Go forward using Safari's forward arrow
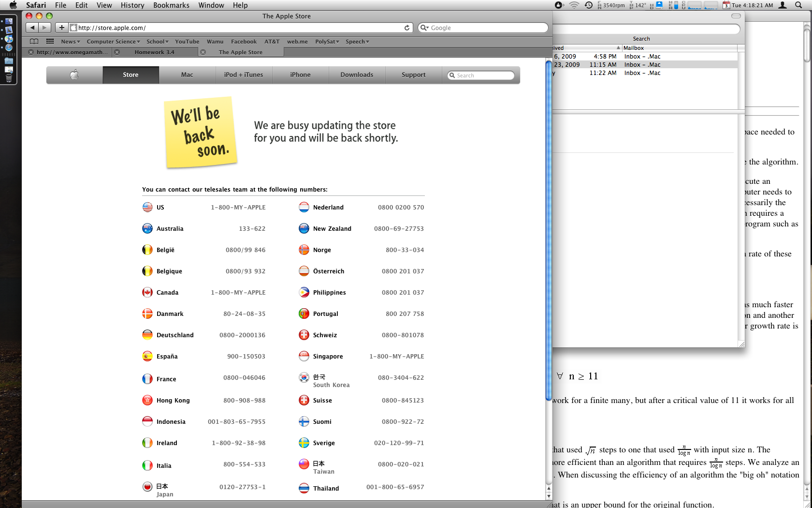This screenshot has height=508, width=812. coord(45,28)
